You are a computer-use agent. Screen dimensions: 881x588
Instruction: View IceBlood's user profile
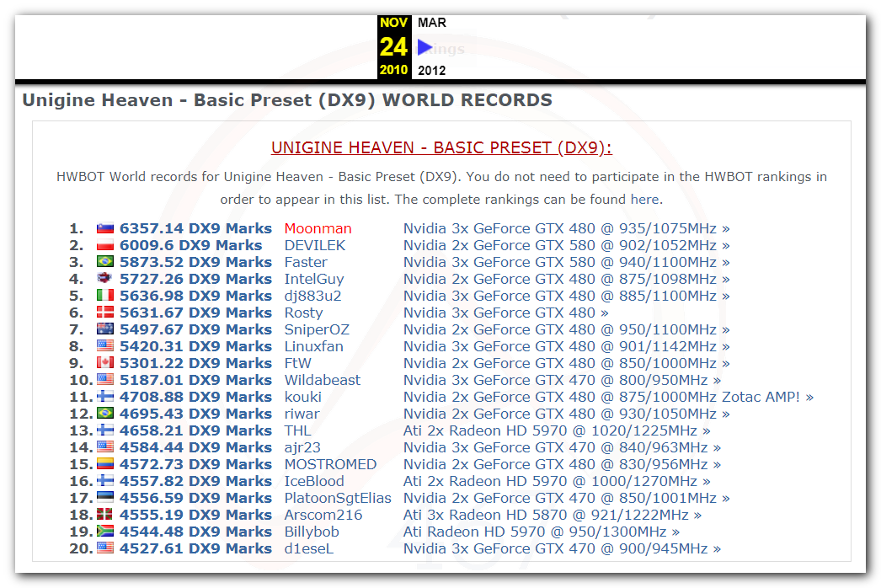pyautogui.click(x=314, y=482)
